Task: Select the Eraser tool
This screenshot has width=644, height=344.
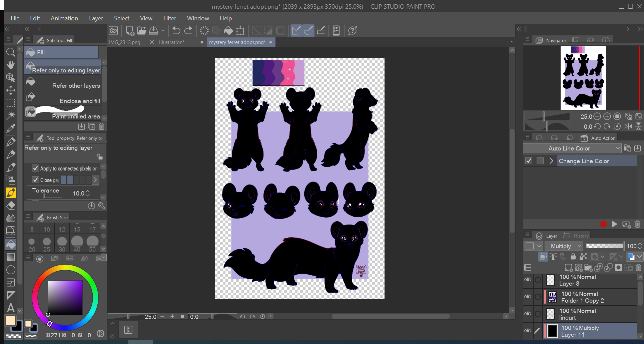Action: [11, 205]
